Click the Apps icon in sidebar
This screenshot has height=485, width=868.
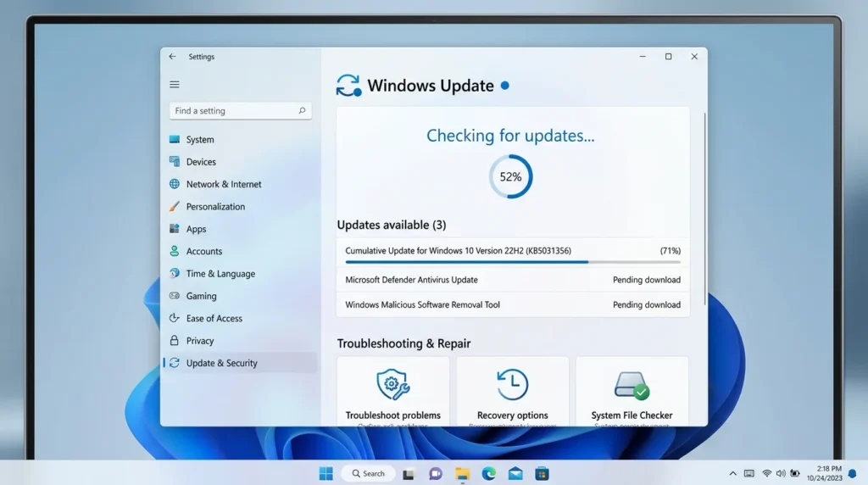tap(175, 228)
